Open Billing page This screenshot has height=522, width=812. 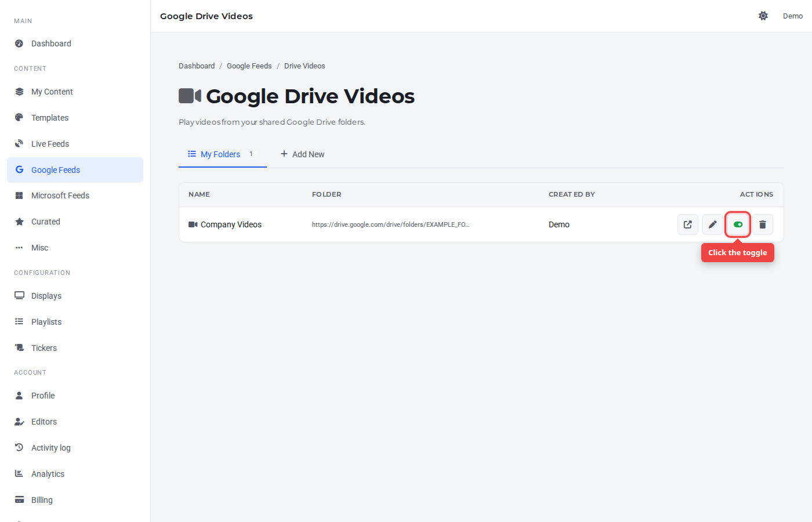[x=75, y=500]
